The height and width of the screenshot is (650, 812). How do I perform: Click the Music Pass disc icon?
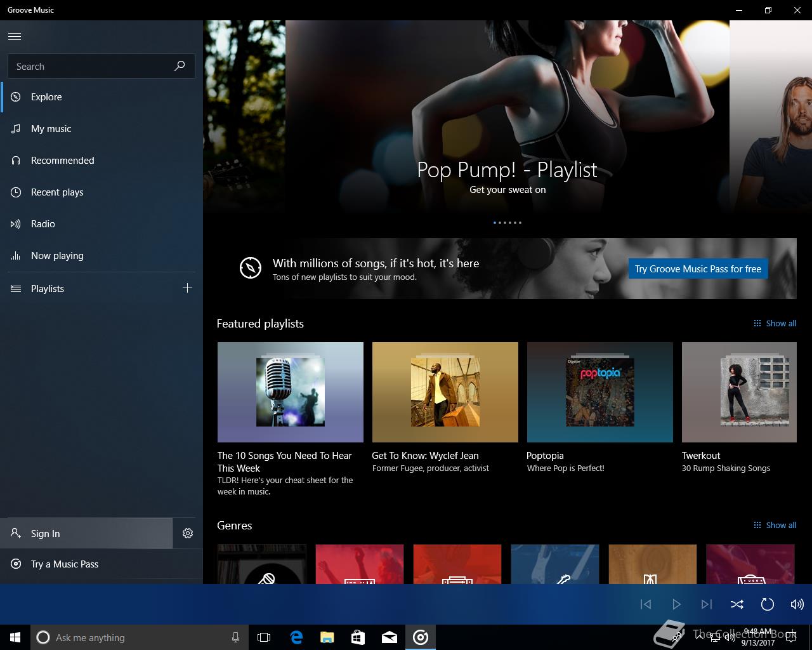pyautogui.click(x=16, y=564)
